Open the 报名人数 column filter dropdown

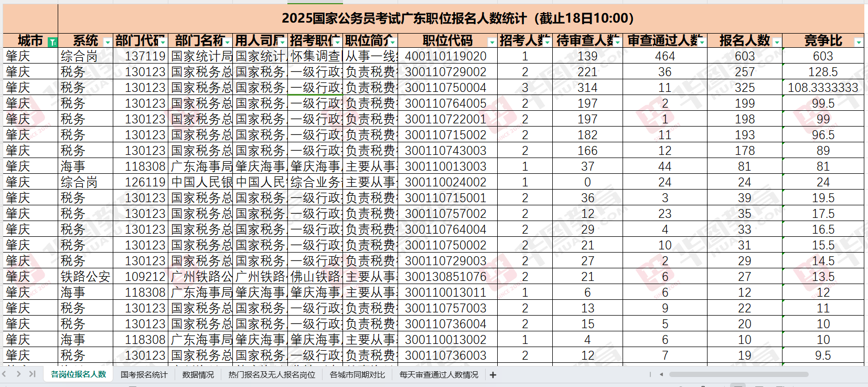pyautogui.click(x=777, y=42)
